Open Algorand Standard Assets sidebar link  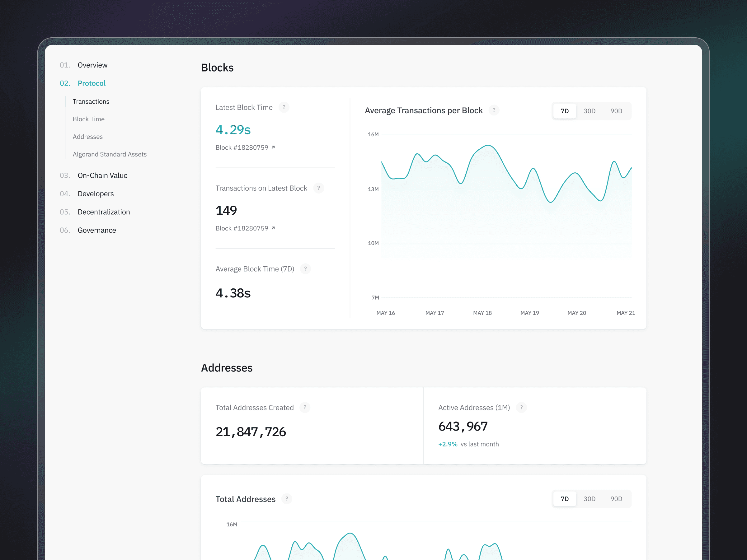[110, 154]
